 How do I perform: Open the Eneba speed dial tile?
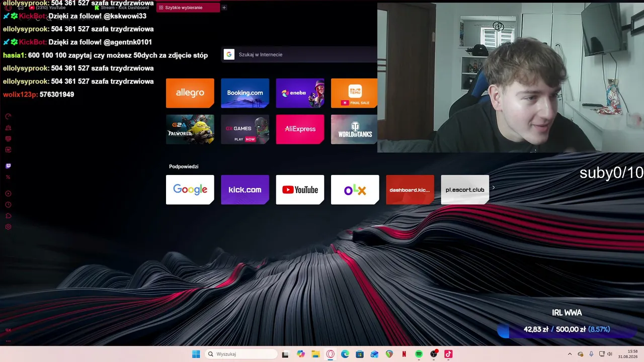pyautogui.click(x=300, y=93)
